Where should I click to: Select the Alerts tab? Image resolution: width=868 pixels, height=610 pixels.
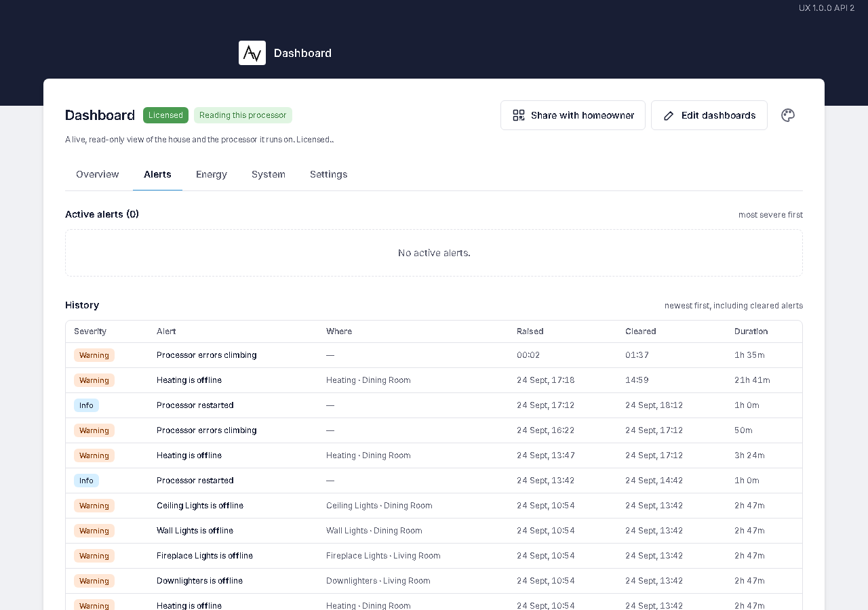coord(157,174)
